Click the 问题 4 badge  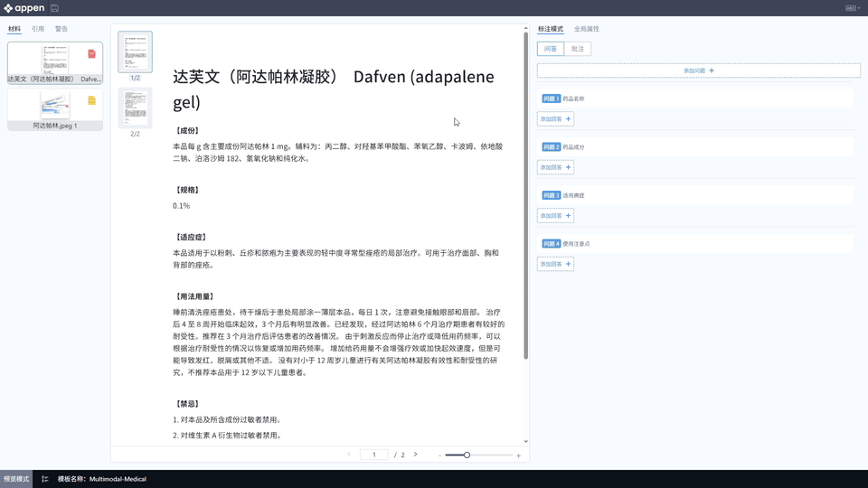pos(551,243)
